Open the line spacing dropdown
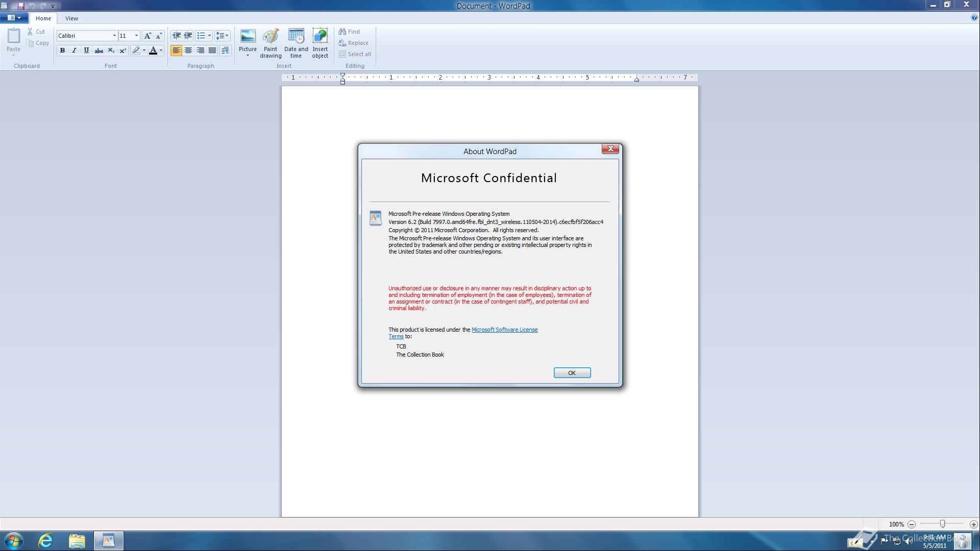The width and height of the screenshot is (980, 551). (222, 36)
